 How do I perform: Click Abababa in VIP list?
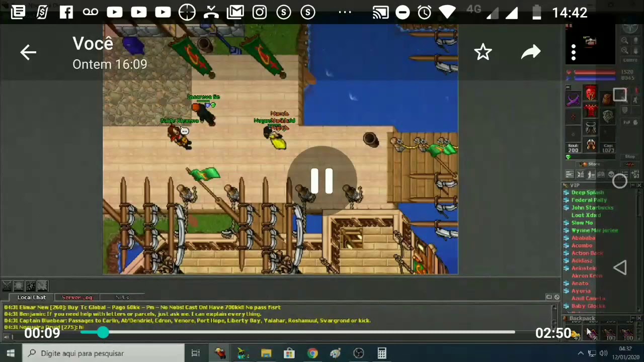tap(583, 238)
